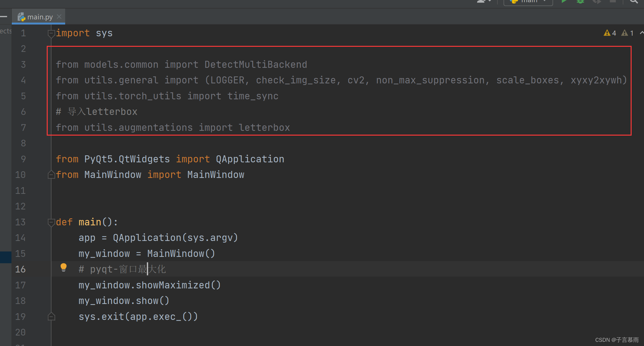Collapse the imports fold on line 1
Viewport: 644px width, 346px height.
51,33
